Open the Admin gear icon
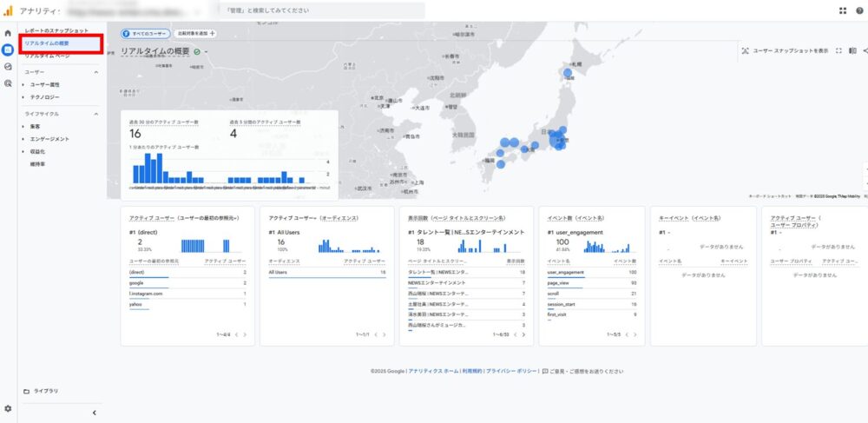Viewport: 868px width, 423px height. click(x=8, y=408)
